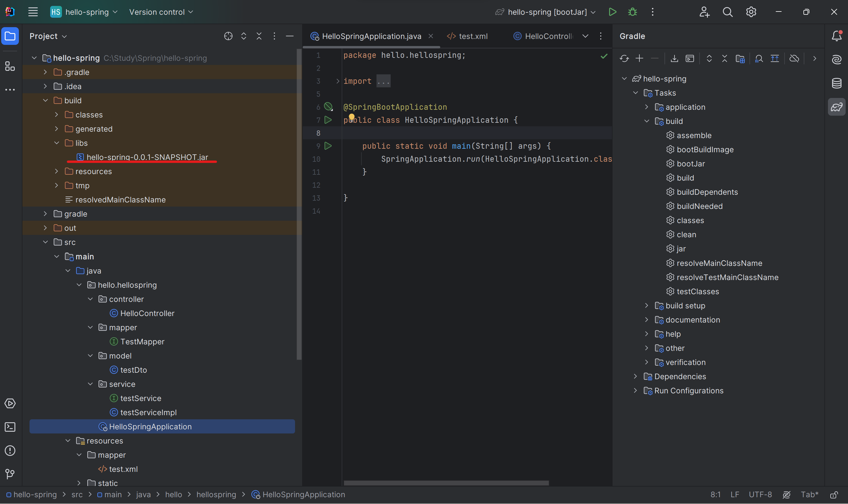Open the Terminal tool window icon
This screenshot has width=848, height=504.
pos(10,427)
